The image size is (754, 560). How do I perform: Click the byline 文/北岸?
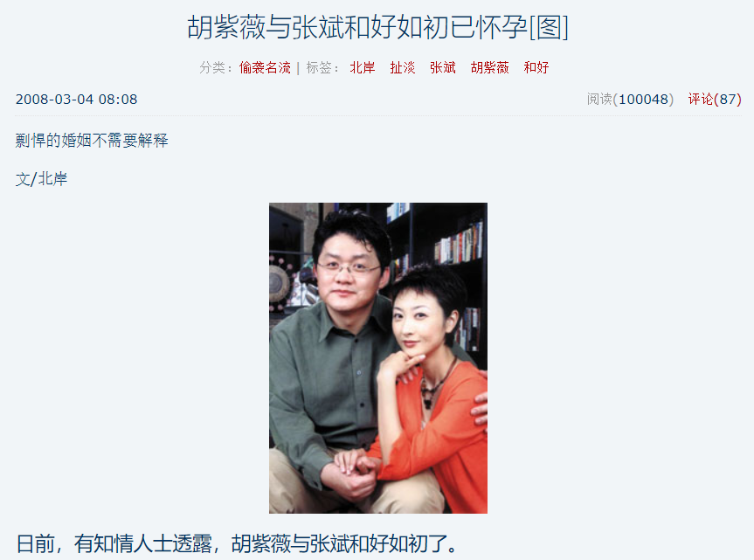click(x=41, y=179)
